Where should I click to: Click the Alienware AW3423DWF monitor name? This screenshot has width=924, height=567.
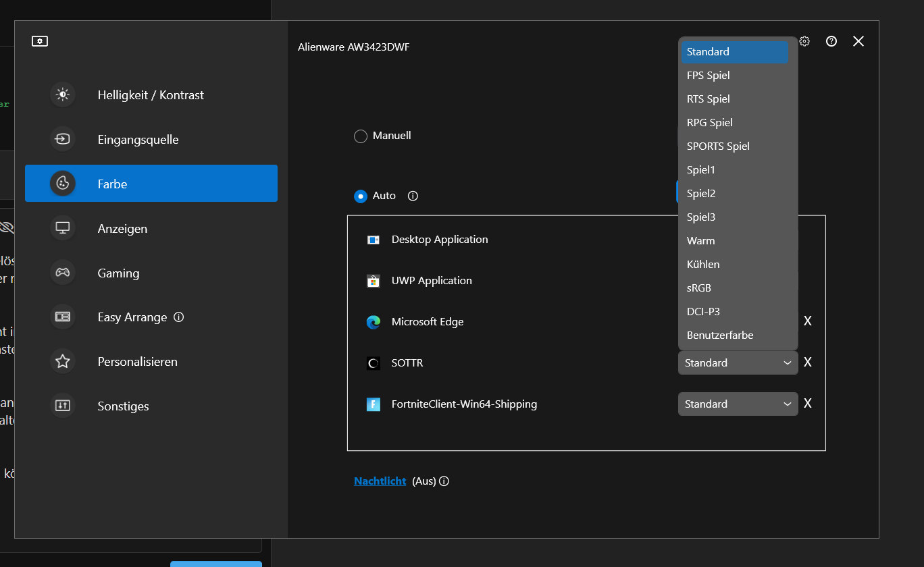coord(354,47)
